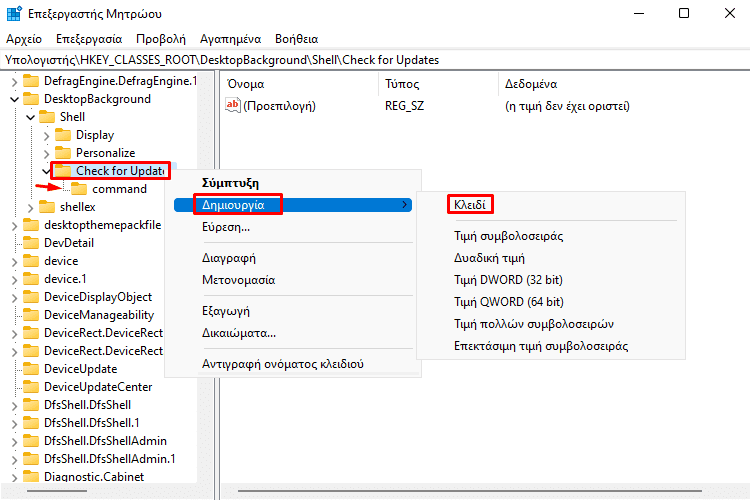The image size is (750, 500).
Task: Click the device.1 folder icon
Action: click(x=31, y=278)
